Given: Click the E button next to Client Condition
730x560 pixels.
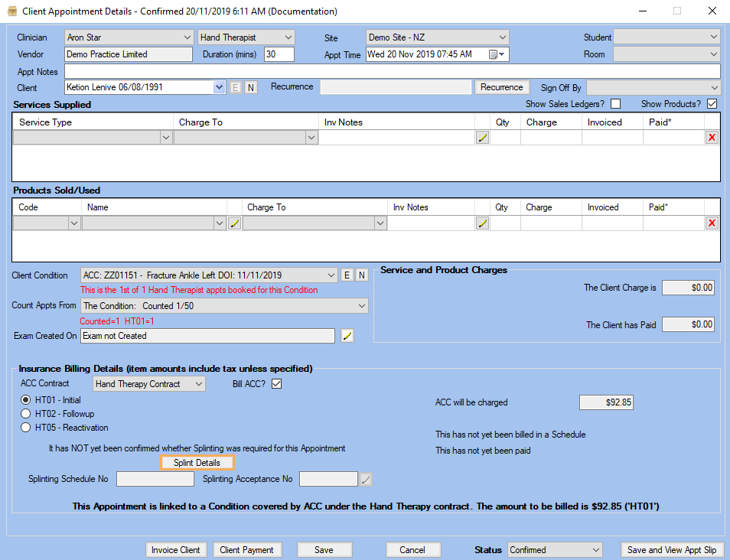Looking at the screenshot, I should pos(347,275).
